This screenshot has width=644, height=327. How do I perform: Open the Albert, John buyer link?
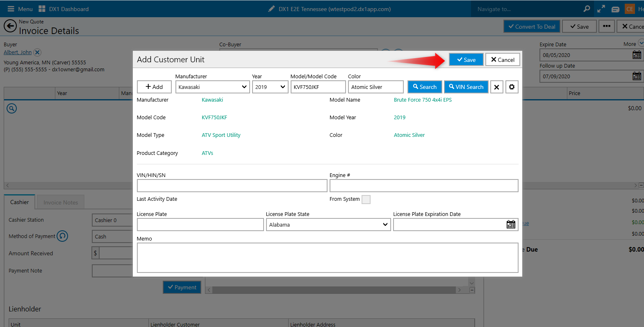[x=18, y=52]
